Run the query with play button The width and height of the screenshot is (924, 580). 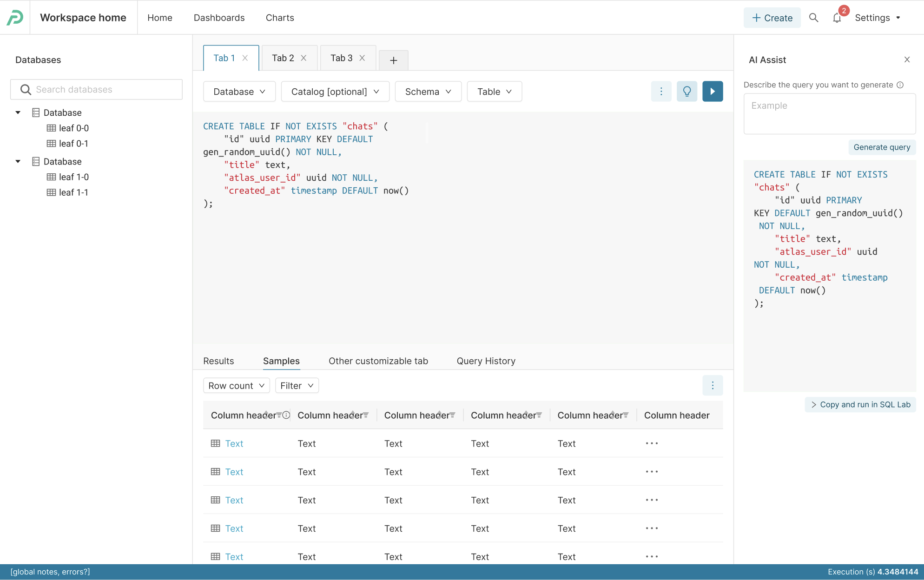[x=713, y=92]
